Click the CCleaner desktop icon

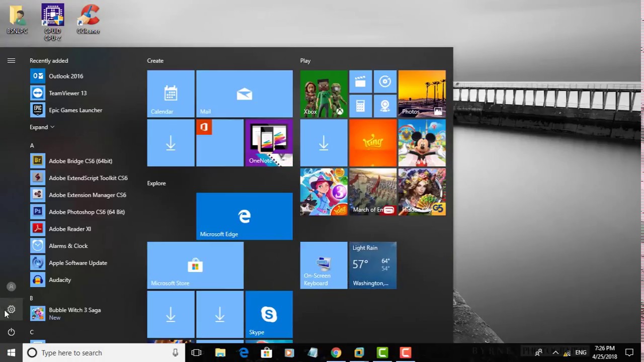[88, 20]
